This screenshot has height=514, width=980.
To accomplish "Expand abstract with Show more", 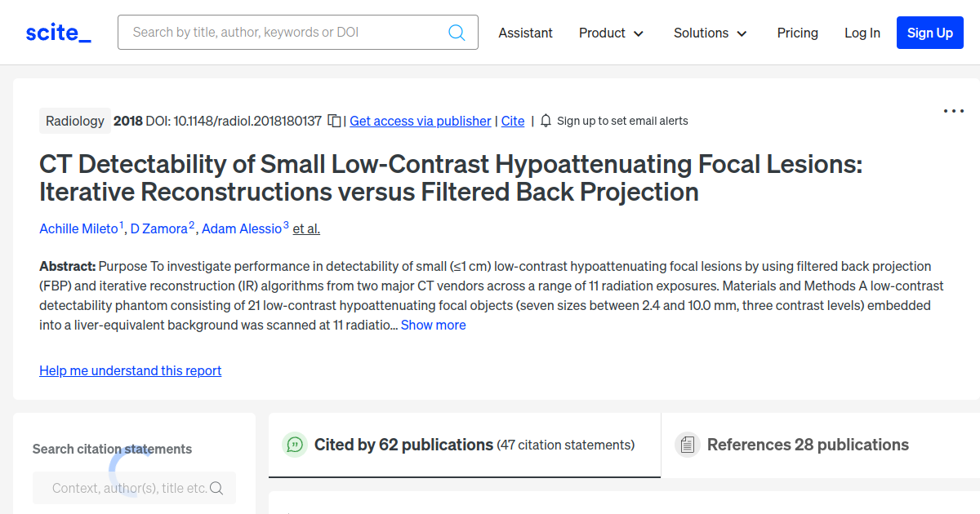I will [x=433, y=325].
